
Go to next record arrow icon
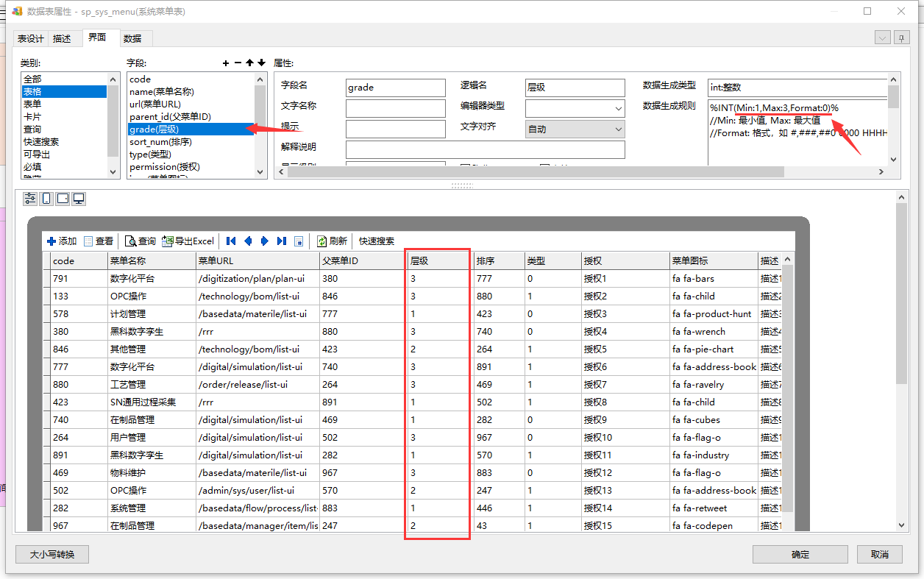click(x=265, y=241)
